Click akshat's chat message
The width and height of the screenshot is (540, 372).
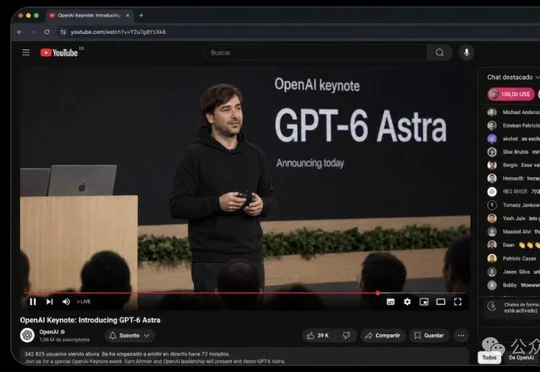pyautogui.click(x=513, y=138)
